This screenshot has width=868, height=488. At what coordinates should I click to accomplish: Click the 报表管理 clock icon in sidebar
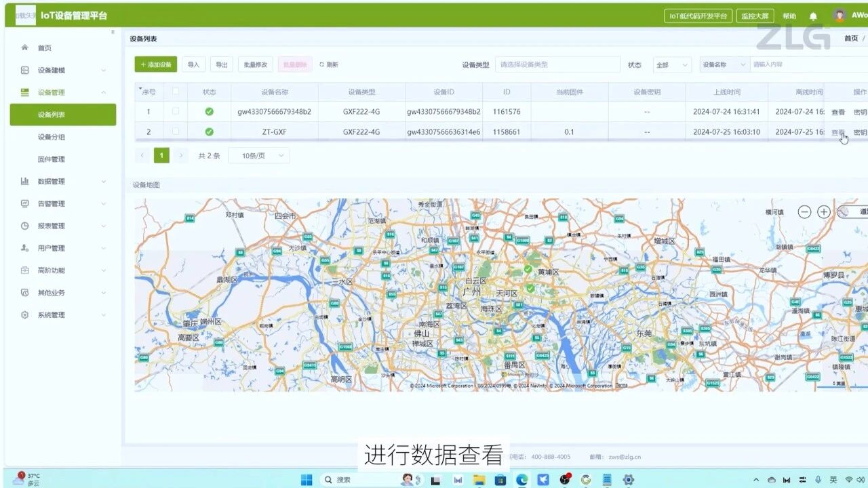[x=25, y=226]
